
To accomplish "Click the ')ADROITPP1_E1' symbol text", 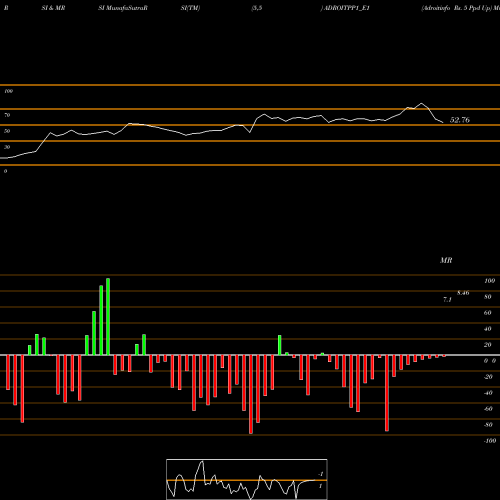I will click(x=345, y=8).
